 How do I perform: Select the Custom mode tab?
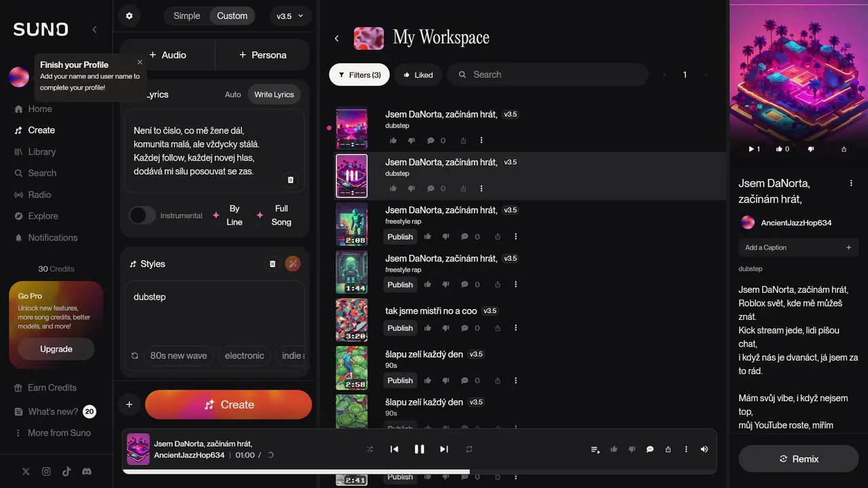pos(232,16)
